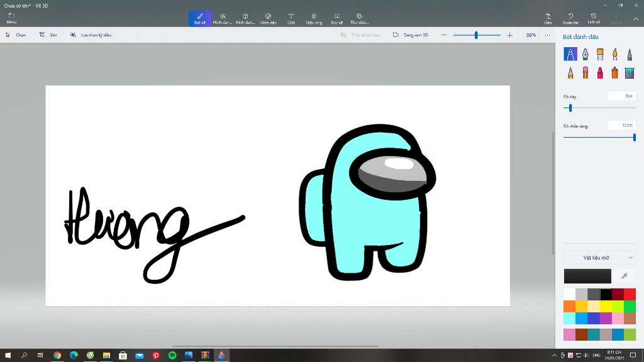Viewport: 644px width, 362px height.
Task: Activate the eyedropper color picker
Action: click(625, 277)
